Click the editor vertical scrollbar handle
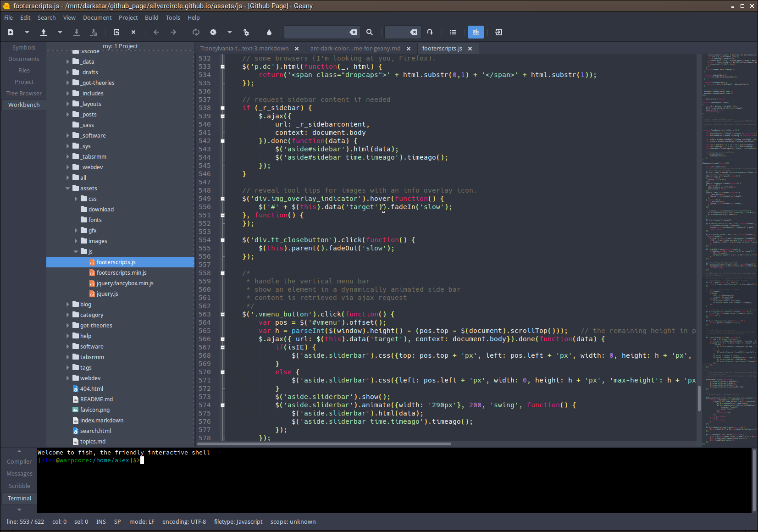The height and width of the screenshot is (532, 758). tap(699, 399)
